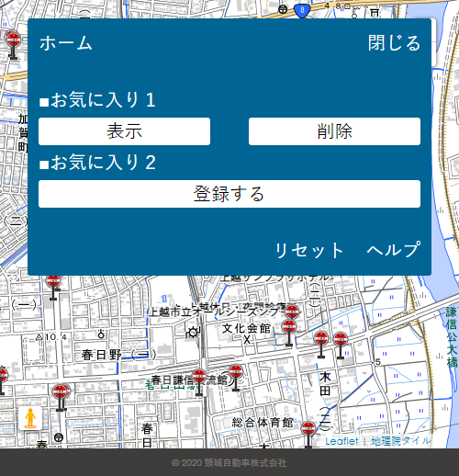Open ヘルプ help link

tap(394, 249)
